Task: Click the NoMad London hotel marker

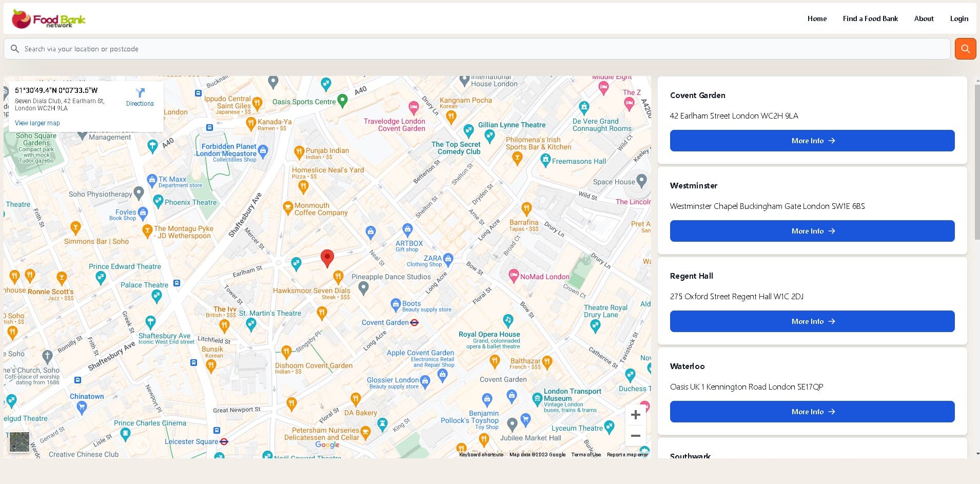Action: point(514,276)
